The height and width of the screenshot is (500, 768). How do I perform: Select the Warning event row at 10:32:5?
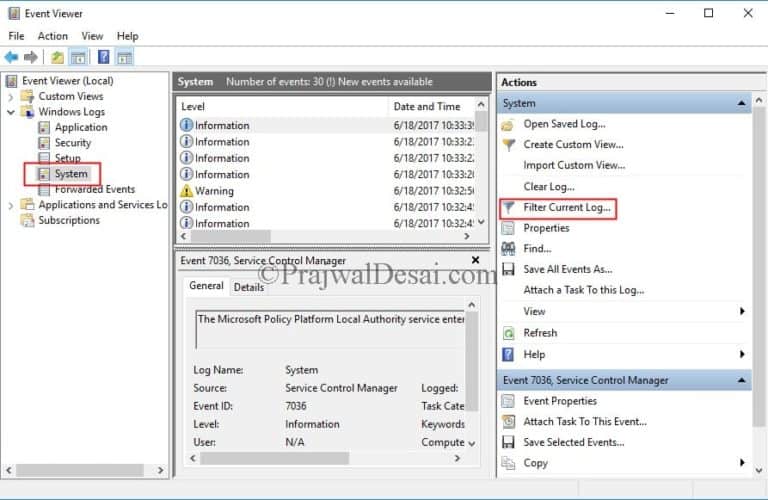[326, 191]
